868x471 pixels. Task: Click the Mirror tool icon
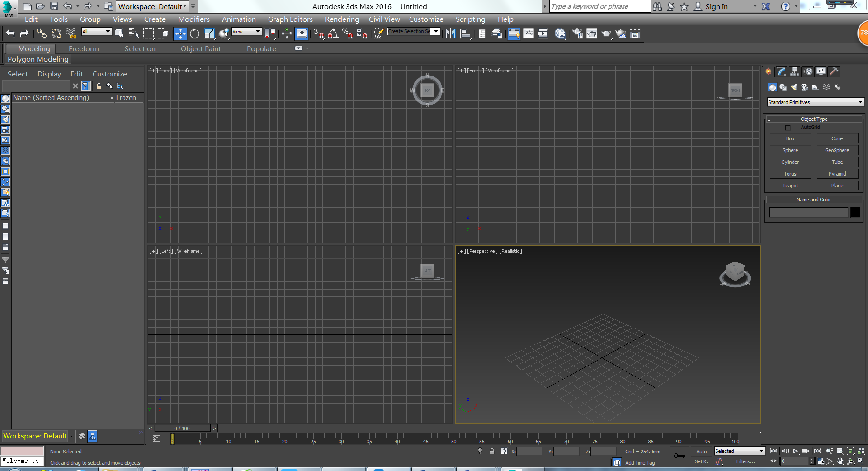tap(450, 33)
